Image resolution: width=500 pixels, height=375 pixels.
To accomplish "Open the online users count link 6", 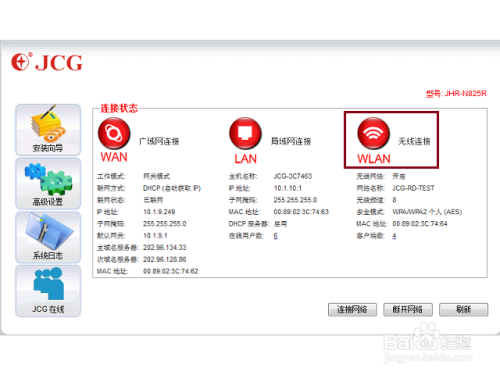I will click(x=276, y=236).
